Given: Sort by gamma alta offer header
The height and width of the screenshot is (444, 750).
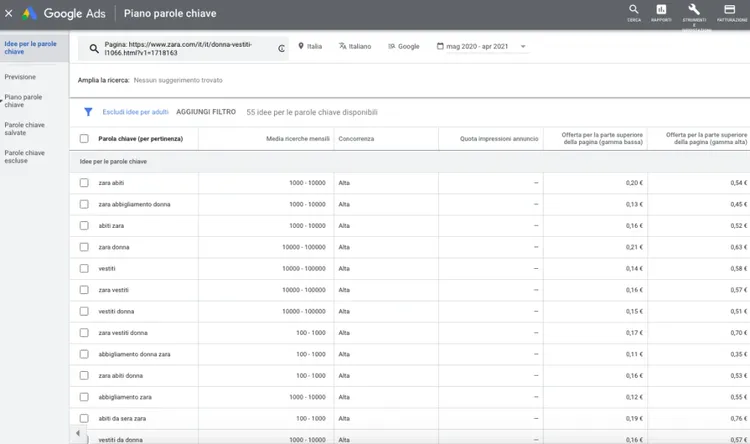Looking at the screenshot, I should [x=706, y=138].
